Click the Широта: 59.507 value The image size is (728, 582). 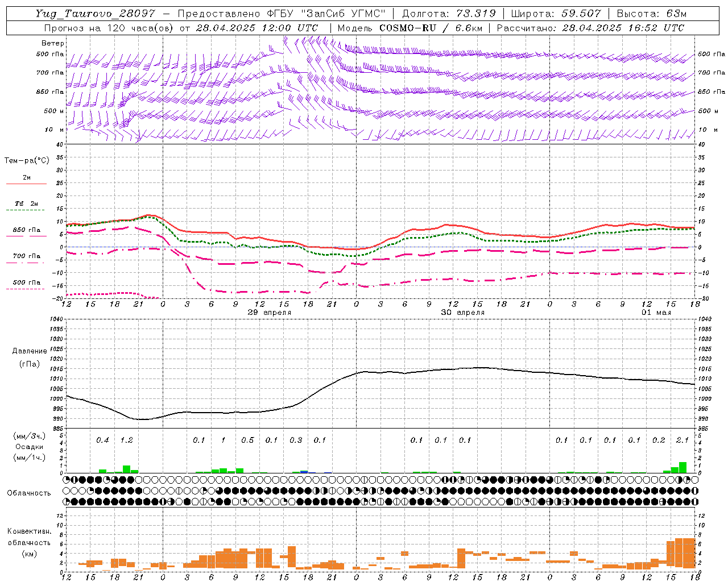(x=556, y=14)
